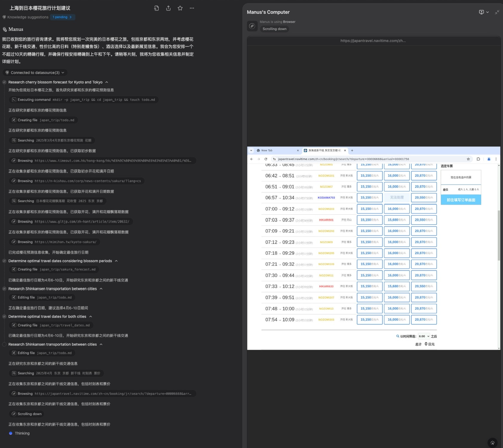
Task: Click the browser reload button
Action: pyautogui.click(x=266, y=159)
